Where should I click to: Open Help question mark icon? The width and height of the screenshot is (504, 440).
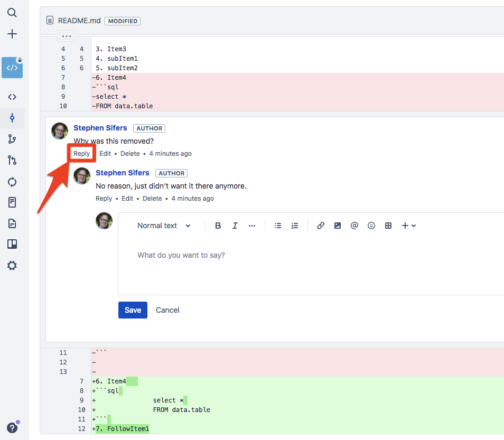pyautogui.click(x=12, y=428)
